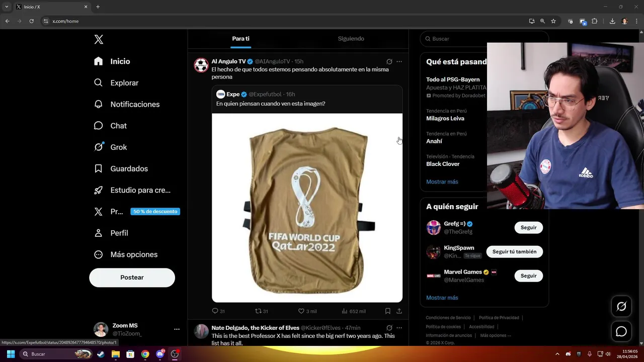
Task: Bookmark this page star in address bar
Action: coord(553,21)
